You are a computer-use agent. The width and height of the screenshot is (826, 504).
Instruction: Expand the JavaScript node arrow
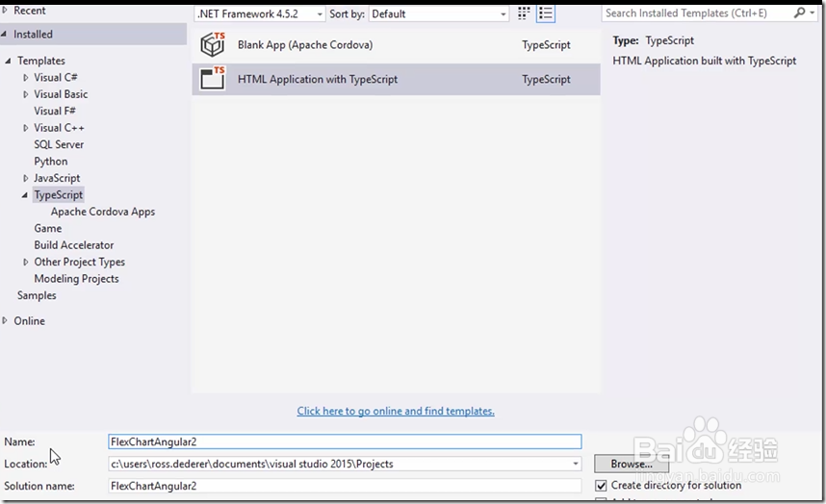pos(25,178)
